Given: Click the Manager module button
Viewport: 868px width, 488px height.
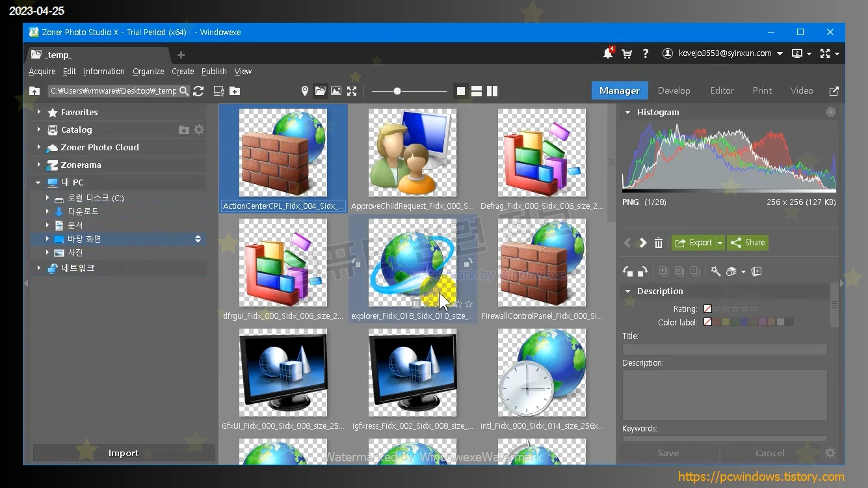Looking at the screenshot, I should click(619, 91).
